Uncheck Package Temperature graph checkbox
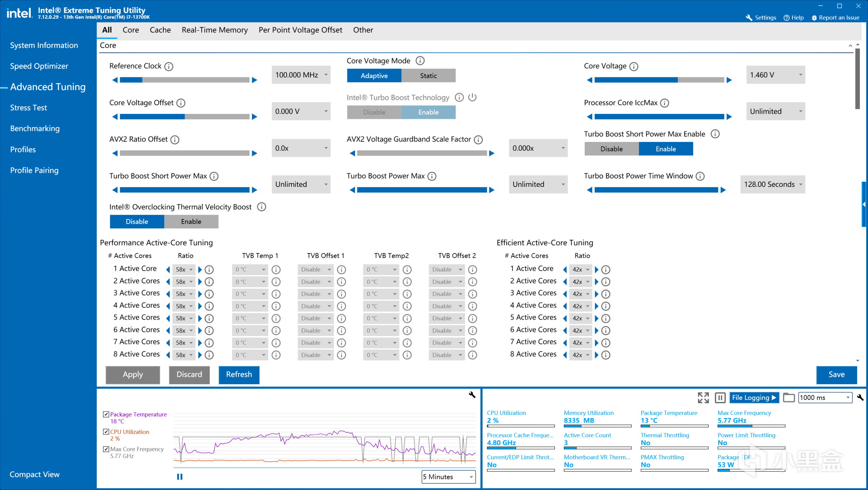This screenshot has height=490, width=868. pos(106,414)
